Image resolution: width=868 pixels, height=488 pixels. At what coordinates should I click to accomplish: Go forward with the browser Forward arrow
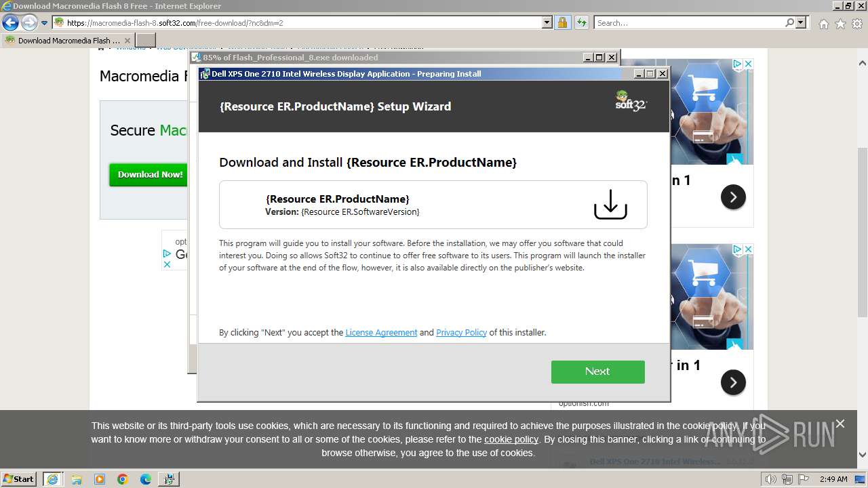[28, 23]
